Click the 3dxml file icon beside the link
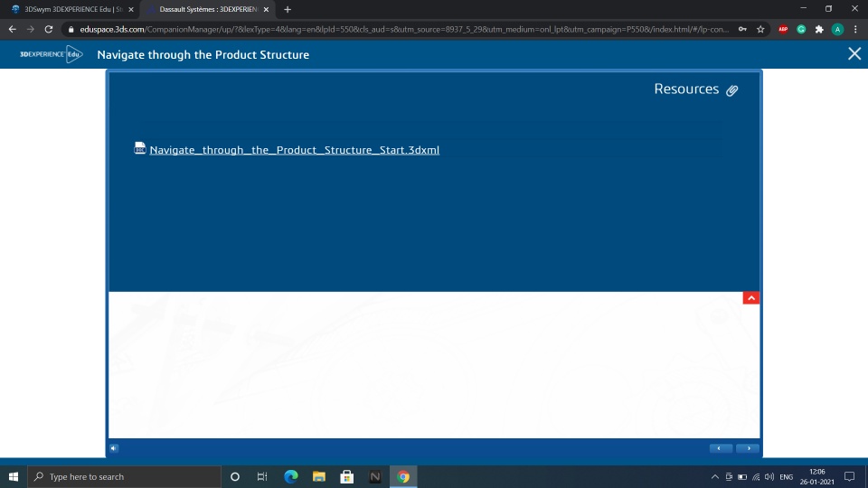The image size is (868, 488). point(140,147)
